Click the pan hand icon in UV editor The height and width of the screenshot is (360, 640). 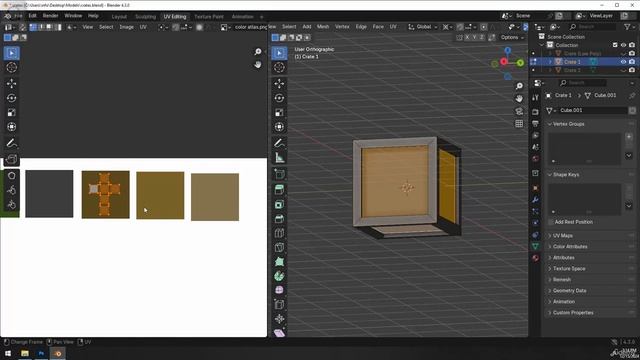(258, 65)
